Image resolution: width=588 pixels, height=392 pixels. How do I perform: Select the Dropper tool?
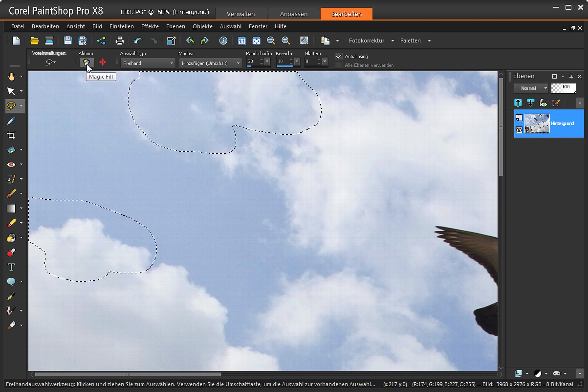coord(11,121)
